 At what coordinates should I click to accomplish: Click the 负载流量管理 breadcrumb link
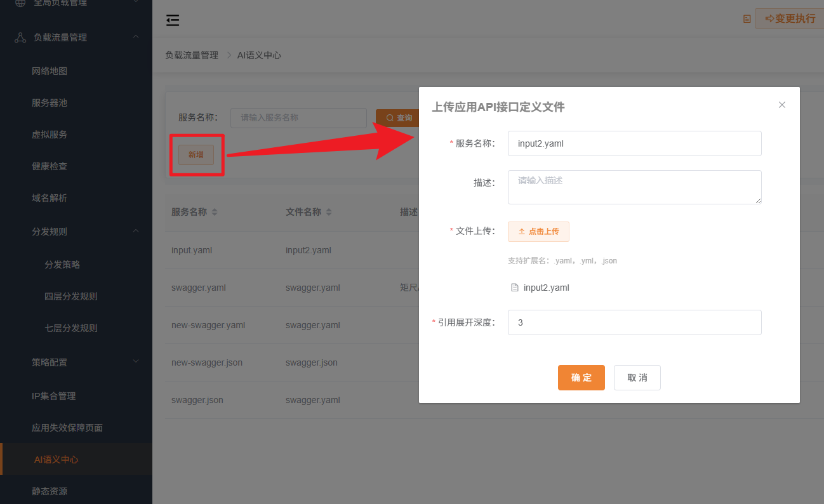click(192, 55)
